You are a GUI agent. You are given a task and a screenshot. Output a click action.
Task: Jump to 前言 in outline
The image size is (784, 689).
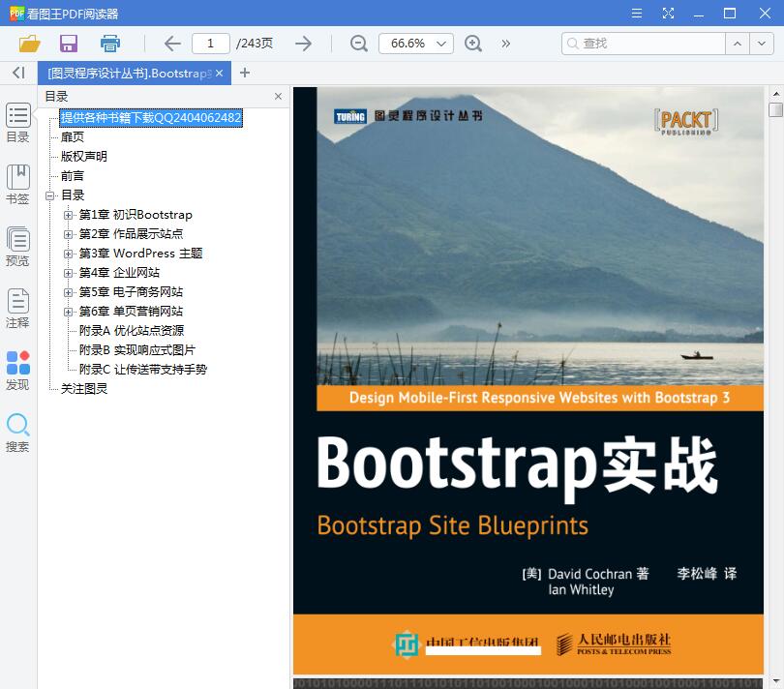(x=73, y=176)
